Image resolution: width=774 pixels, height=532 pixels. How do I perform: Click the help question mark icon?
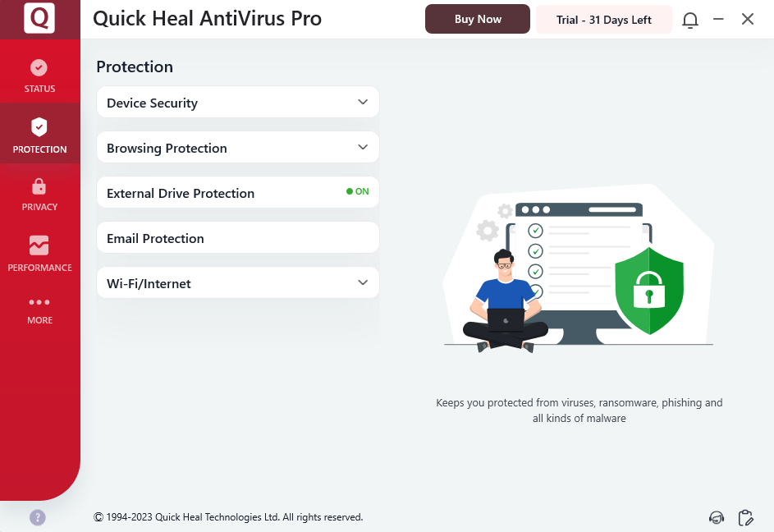pos(38,517)
